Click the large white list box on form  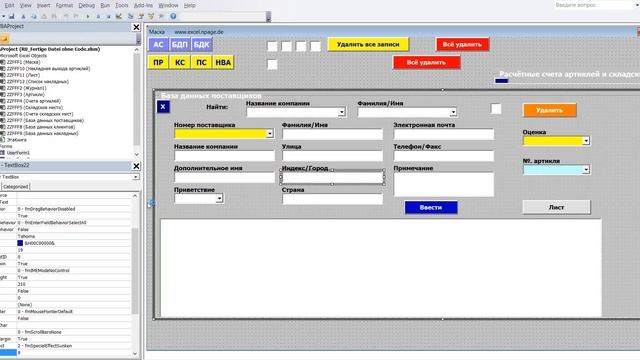pyautogui.click(x=381, y=268)
